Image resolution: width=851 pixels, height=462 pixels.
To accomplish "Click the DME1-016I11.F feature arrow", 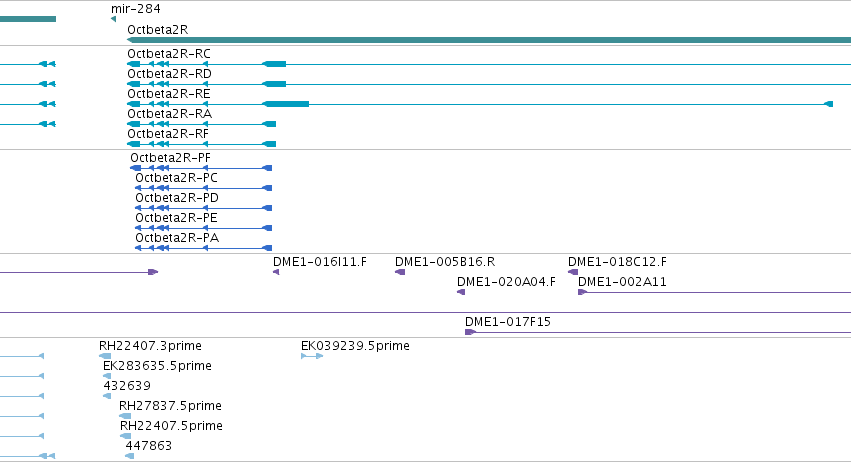I will (x=276, y=272).
